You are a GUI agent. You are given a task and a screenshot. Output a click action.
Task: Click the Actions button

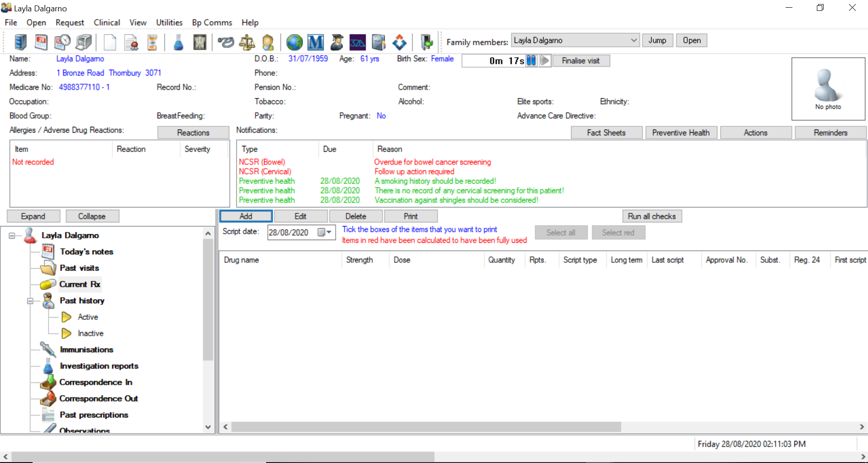pyautogui.click(x=756, y=132)
